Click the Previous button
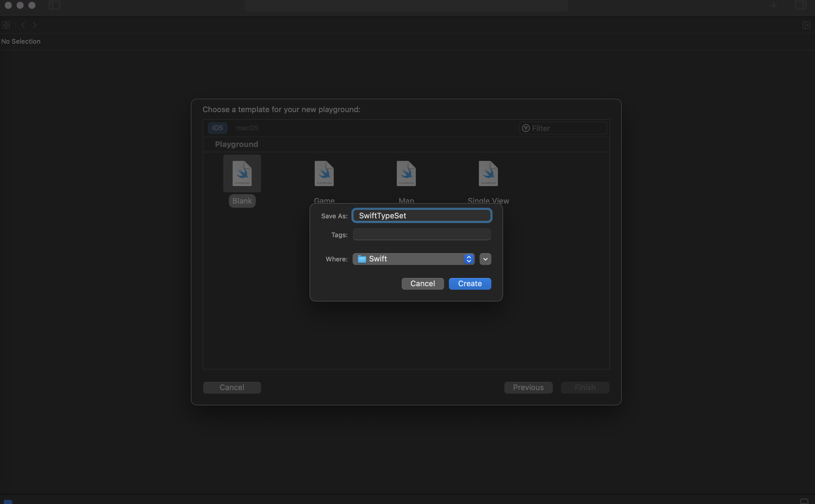 528,387
